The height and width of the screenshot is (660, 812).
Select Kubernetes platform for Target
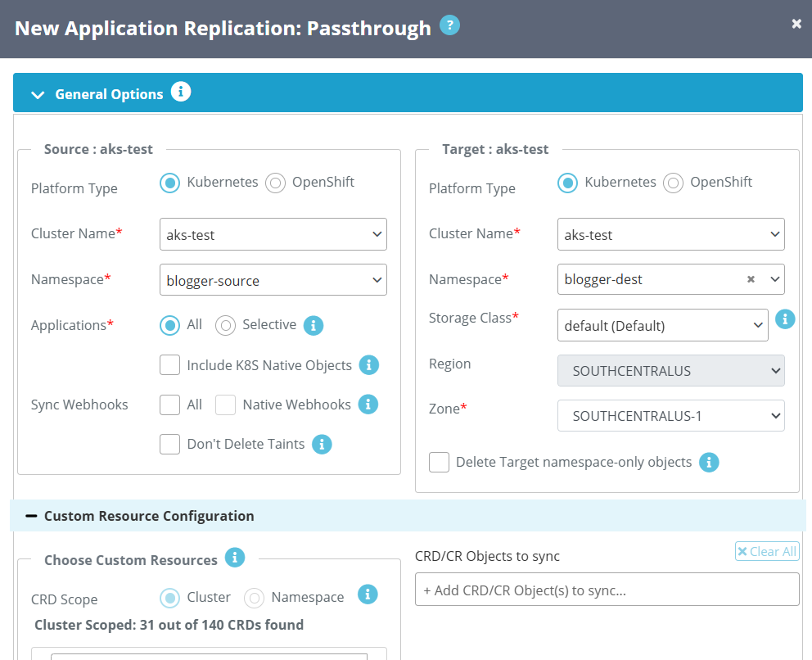567,183
